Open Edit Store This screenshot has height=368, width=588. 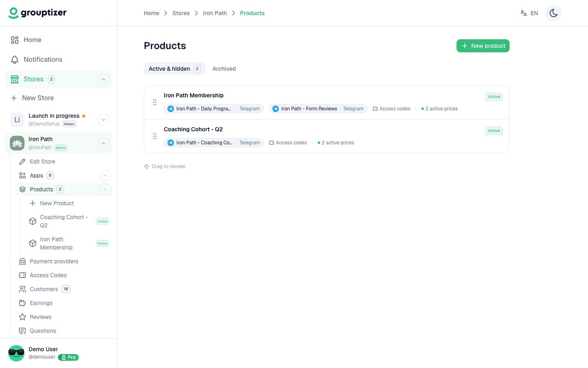[x=63, y=162]
